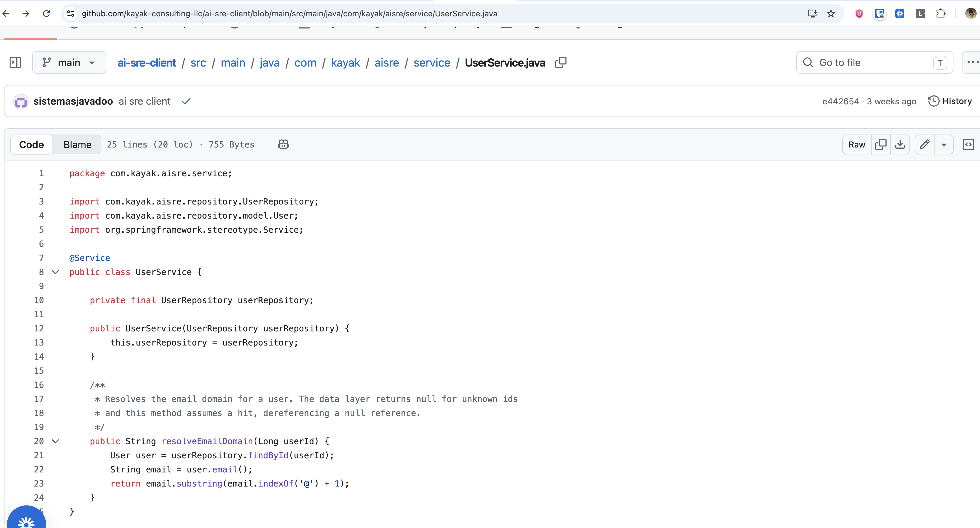
Task: Open the file History
Action: (950, 101)
